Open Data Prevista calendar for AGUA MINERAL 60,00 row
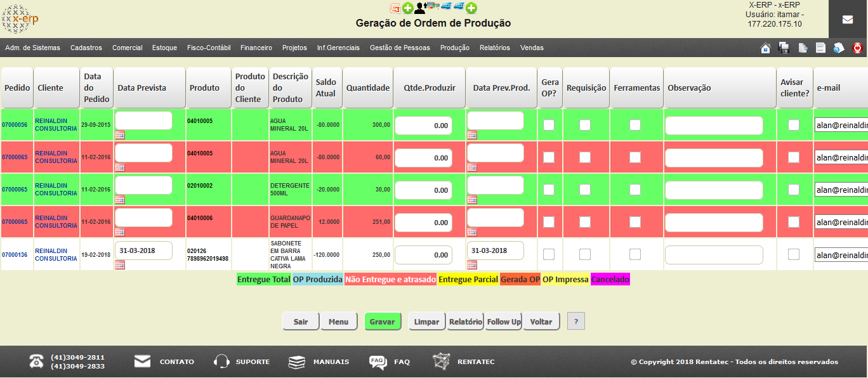 (x=120, y=167)
